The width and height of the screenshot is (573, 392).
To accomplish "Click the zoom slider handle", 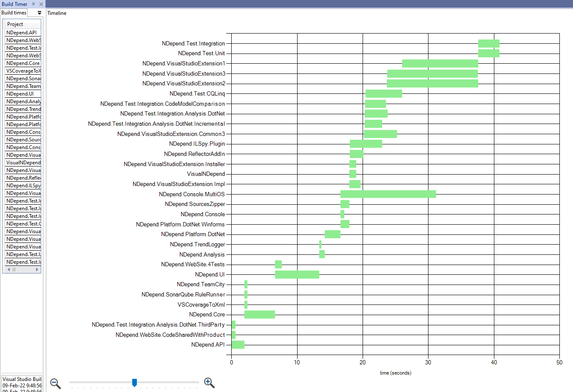I will point(134,383).
